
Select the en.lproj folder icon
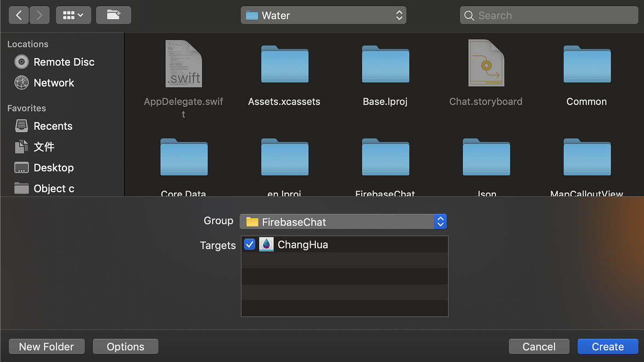point(284,157)
